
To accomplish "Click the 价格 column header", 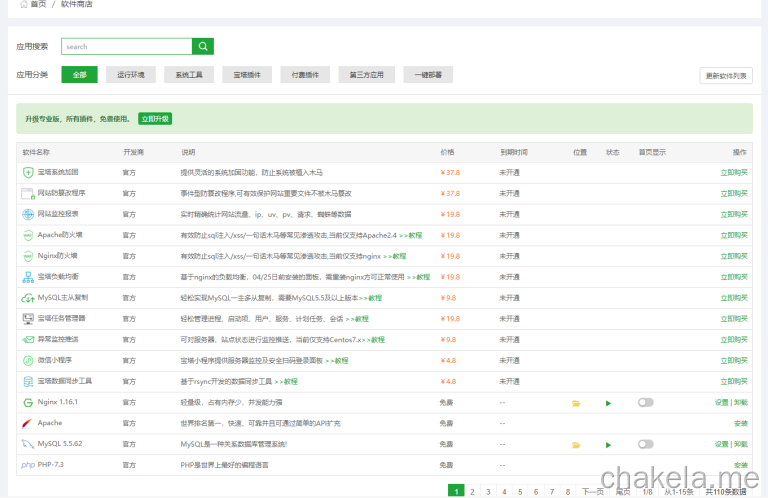I will (x=447, y=152).
